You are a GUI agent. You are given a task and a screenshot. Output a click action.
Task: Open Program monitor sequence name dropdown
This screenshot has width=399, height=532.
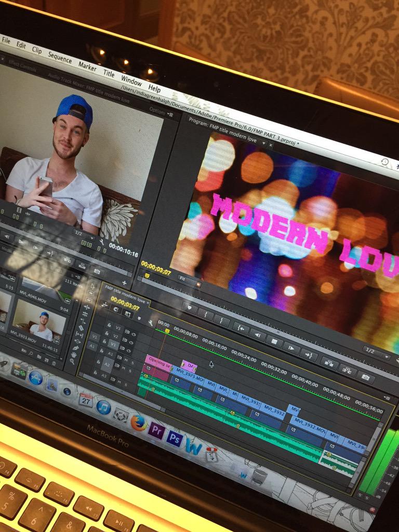(x=264, y=143)
